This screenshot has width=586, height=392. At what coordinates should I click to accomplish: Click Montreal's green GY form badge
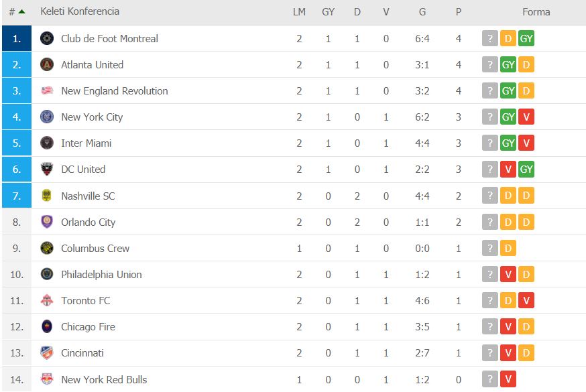[x=526, y=38]
